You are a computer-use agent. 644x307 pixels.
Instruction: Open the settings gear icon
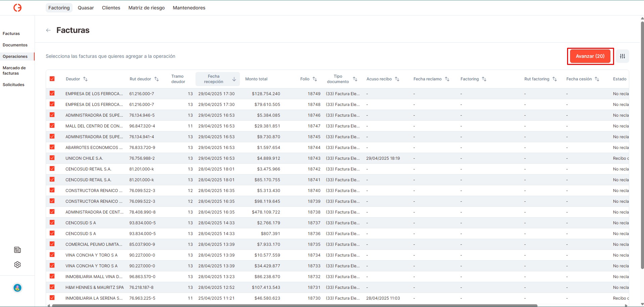click(x=17, y=265)
